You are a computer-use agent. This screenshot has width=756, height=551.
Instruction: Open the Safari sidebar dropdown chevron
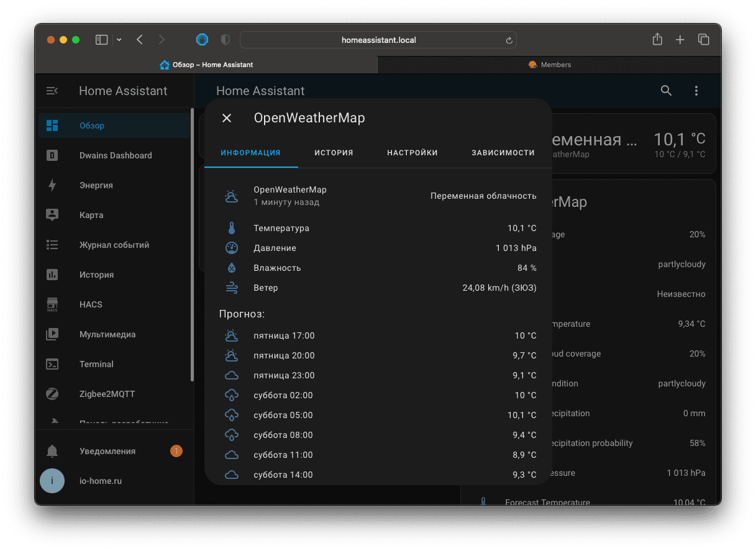pos(119,40)
